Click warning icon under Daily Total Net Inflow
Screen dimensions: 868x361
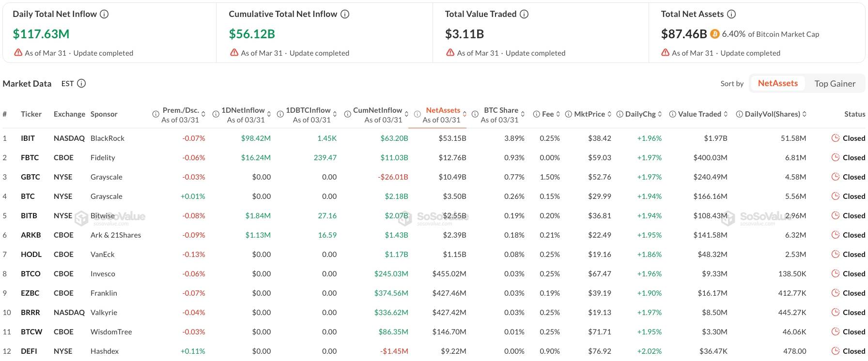18,52
